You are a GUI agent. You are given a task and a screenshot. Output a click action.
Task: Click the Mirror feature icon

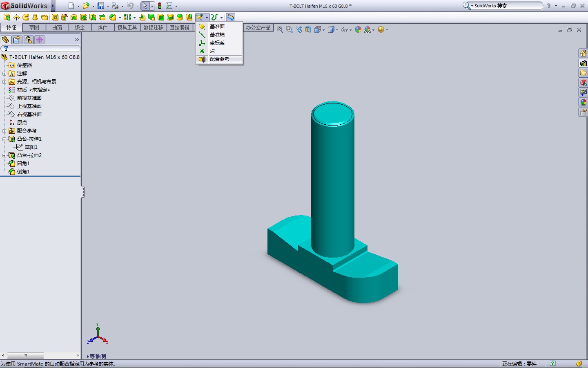click(189, 17)
